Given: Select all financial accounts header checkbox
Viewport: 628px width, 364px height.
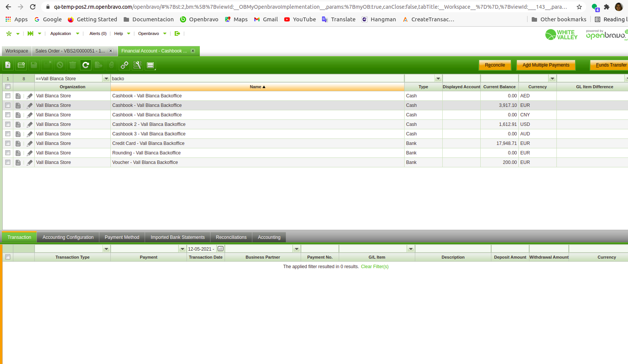Looking at the screenshot, I should point(8,87).
